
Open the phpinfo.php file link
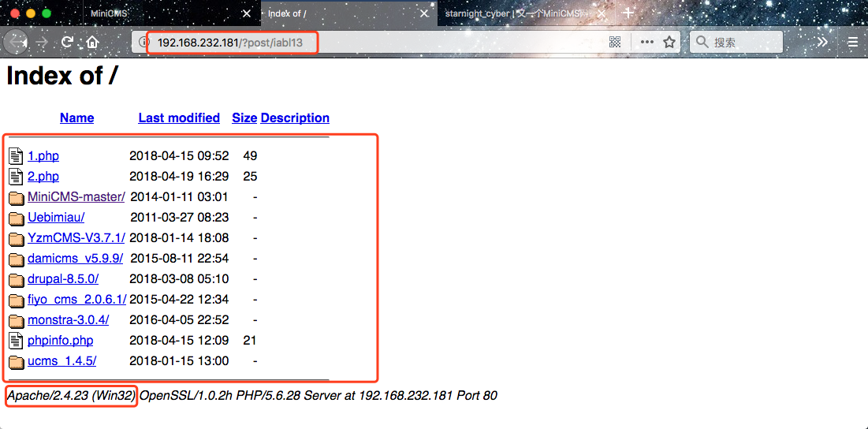(61, 341)
